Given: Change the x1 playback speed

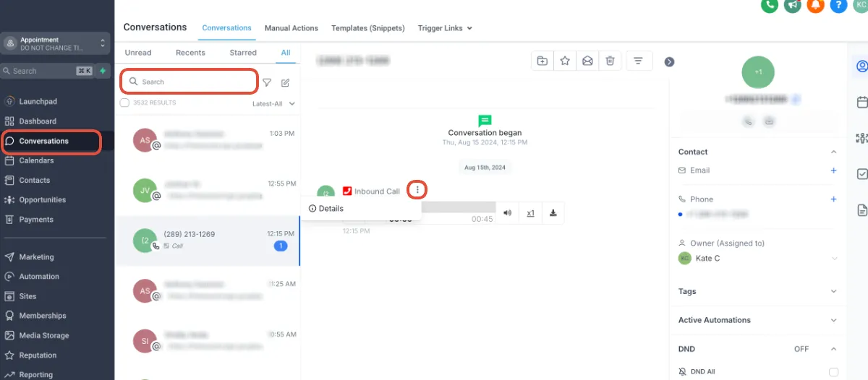Looking at the screenshot, I should (530, 213).
